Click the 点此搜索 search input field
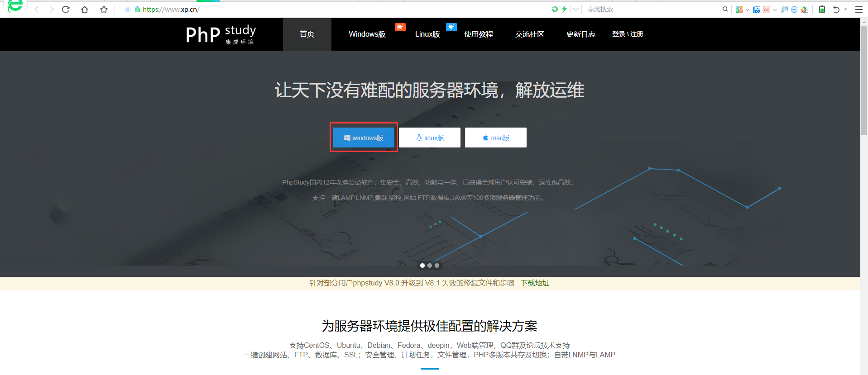The height and width of the screenshot is (375, 868). [652, 9]
